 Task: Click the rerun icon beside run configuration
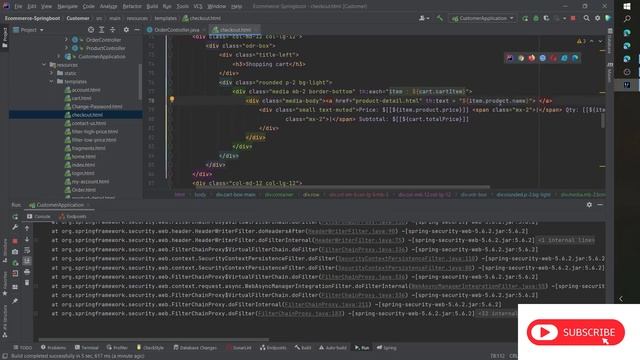coord(525,18)
